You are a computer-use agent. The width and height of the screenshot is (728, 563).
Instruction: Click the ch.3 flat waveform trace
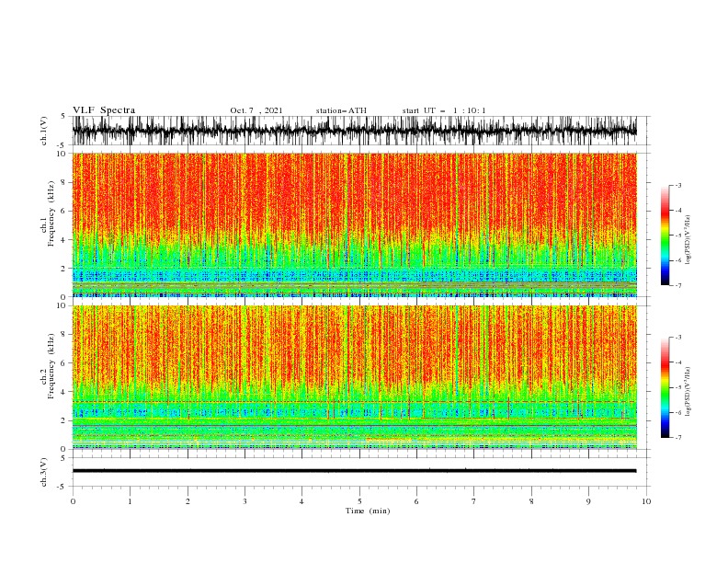pyautogui.click(x=354, y=471)
